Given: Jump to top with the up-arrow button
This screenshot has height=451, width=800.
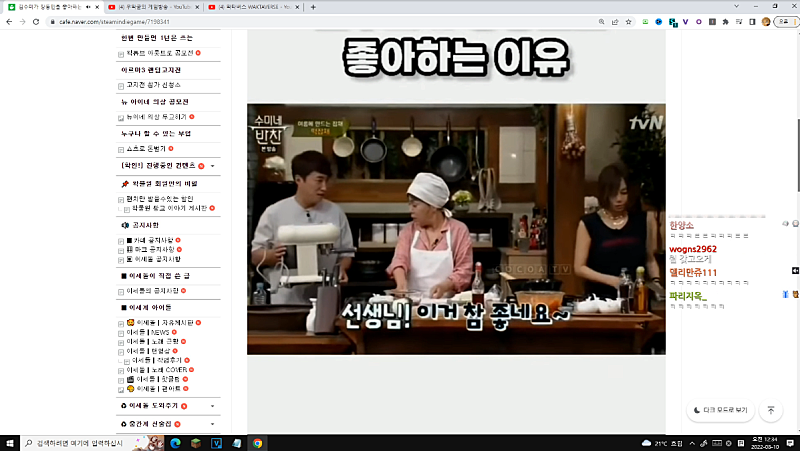Looking at the screenshot, I should coord(770,410).
